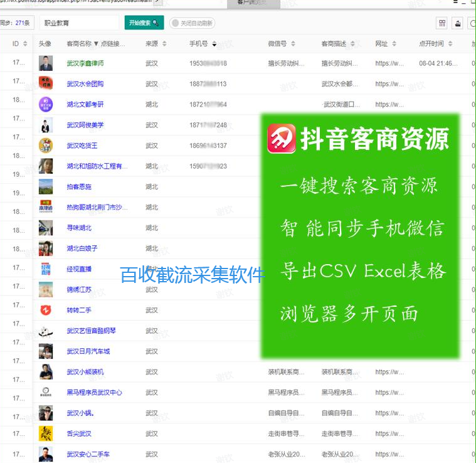Open the URL cell for 舌尖武汉

[389, 434]
